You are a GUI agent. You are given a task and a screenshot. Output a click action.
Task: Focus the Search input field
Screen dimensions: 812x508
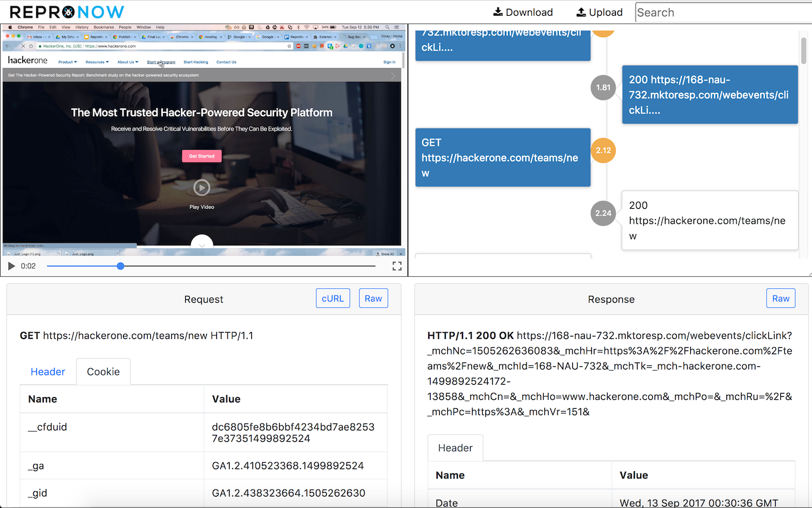[723, 12]
